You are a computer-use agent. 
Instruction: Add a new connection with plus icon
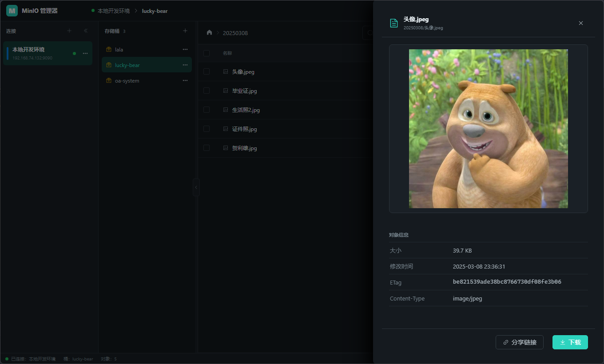point(69,31)
